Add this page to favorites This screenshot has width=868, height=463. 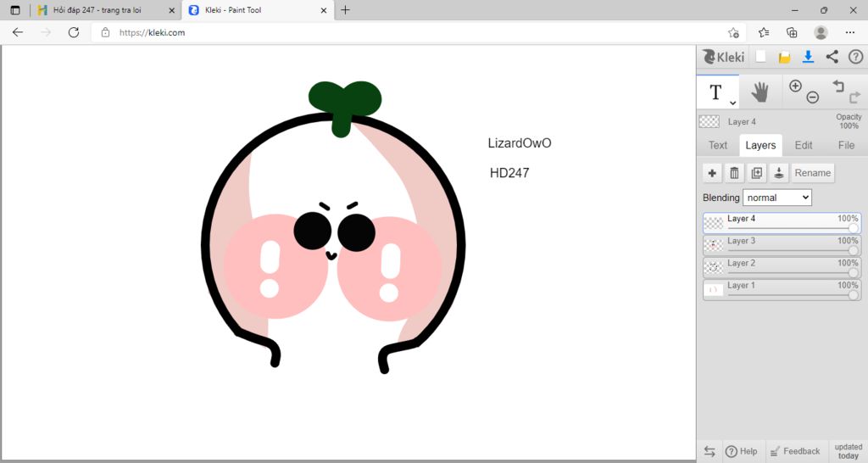click(733, 33)
